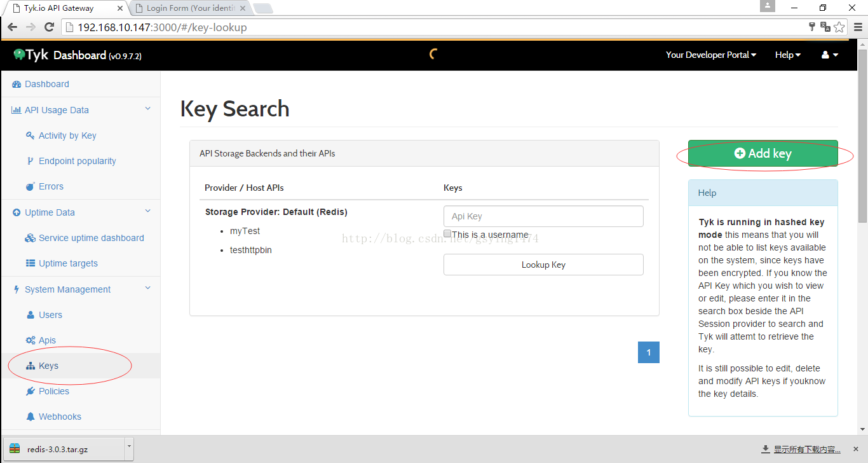Click the browser address bar URL
Viewport: 868px width, 463px height.
pos(162,27)
